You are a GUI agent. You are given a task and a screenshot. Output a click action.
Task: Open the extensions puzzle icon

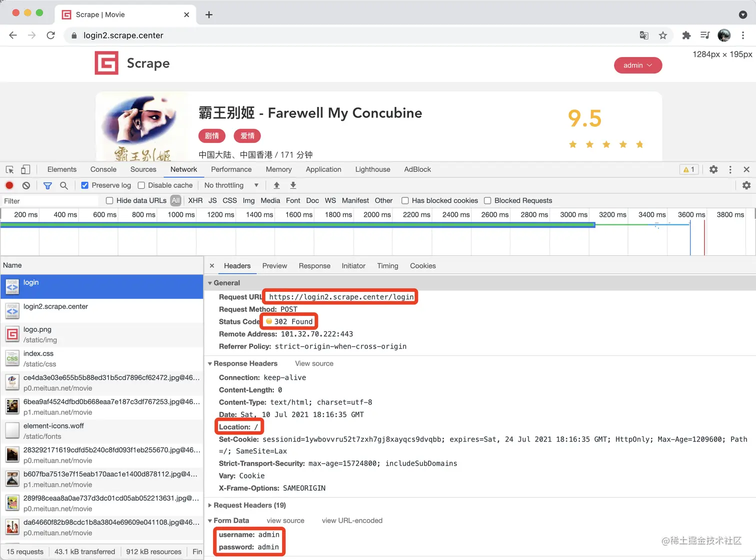686,35
